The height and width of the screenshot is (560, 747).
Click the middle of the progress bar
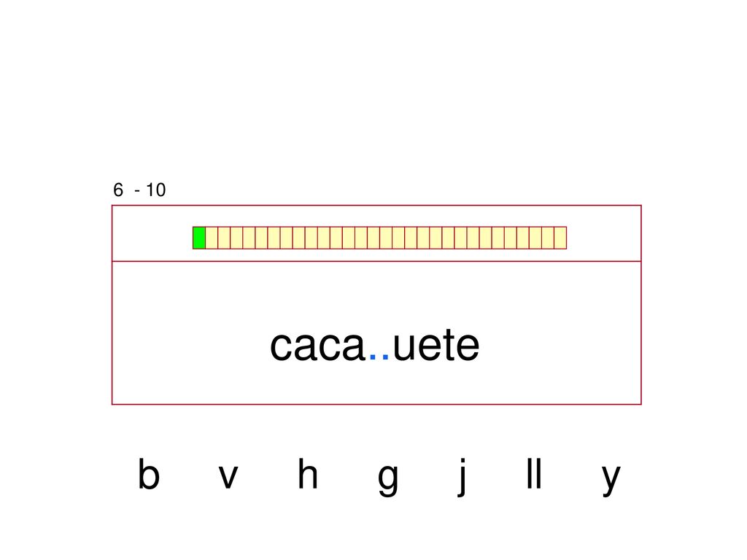coord(379,238)
